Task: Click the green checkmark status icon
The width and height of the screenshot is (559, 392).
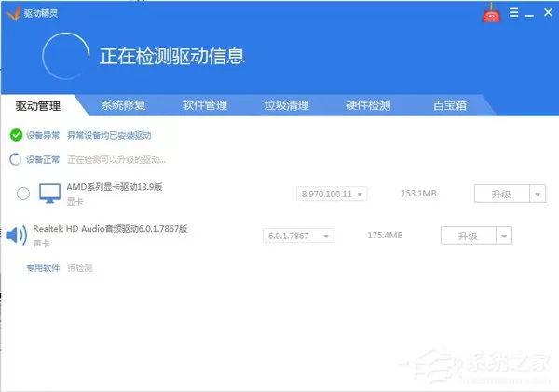Action: [x=16, y=135]
